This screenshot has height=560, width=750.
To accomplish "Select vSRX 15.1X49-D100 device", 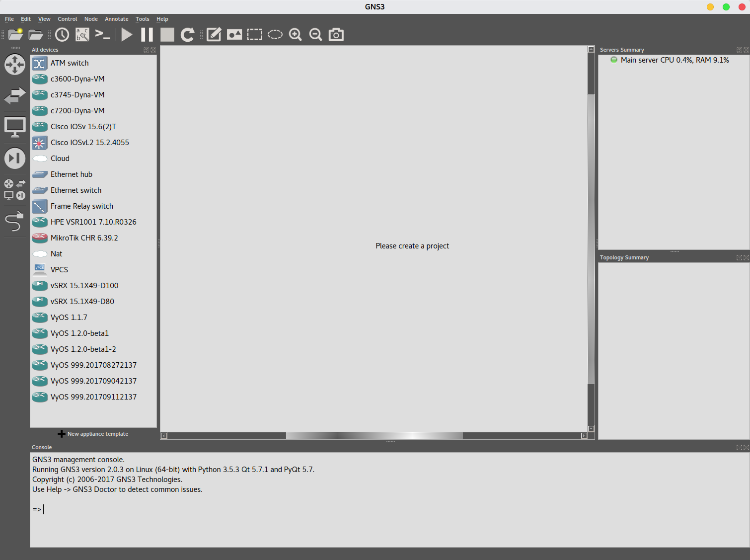I will point(93,286).
